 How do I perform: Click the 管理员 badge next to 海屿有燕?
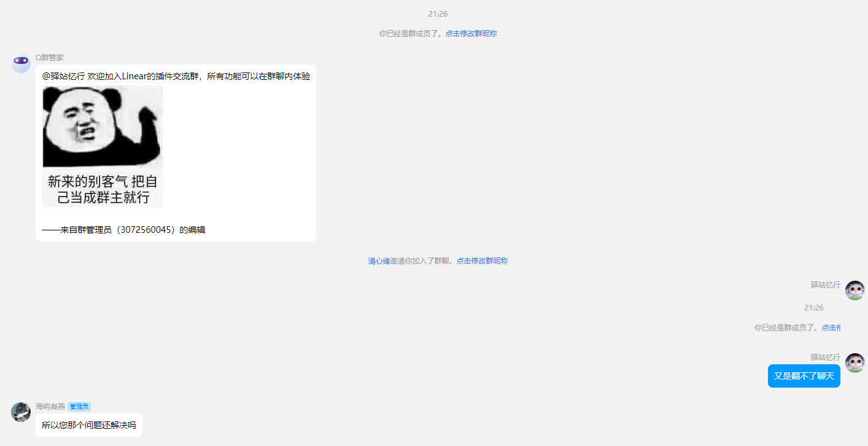(79, 407)
